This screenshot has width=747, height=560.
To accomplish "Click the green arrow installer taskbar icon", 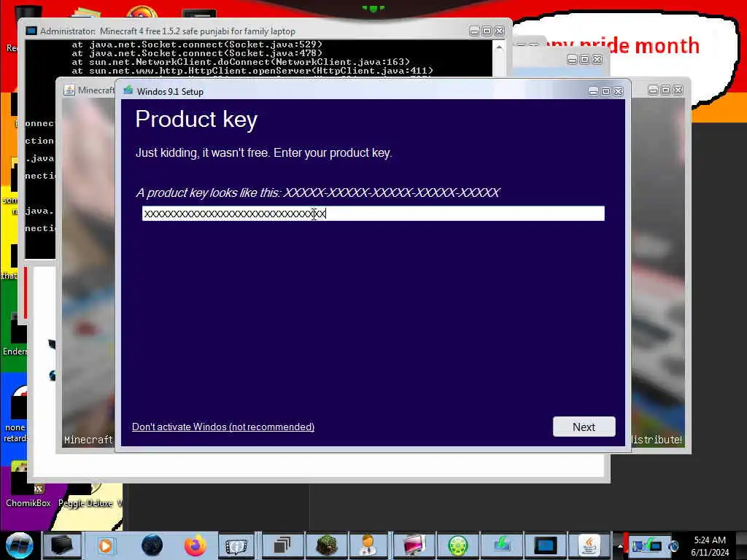I will pos(502,545).
